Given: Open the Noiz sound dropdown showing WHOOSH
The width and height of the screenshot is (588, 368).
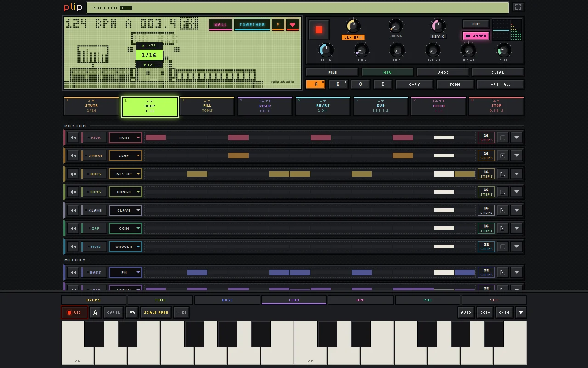Looking at the screenshot, I should (125, 247).
